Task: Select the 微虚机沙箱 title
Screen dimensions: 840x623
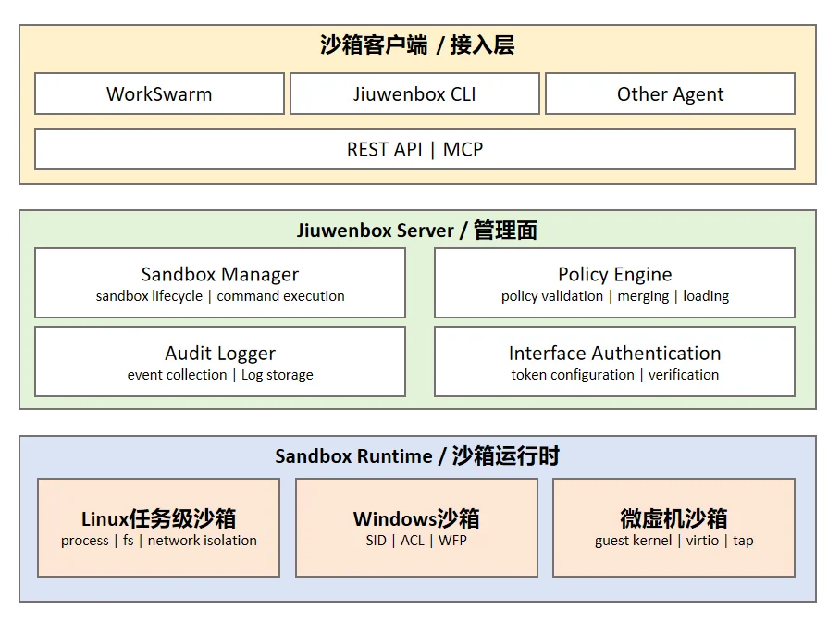Action: 673,519
